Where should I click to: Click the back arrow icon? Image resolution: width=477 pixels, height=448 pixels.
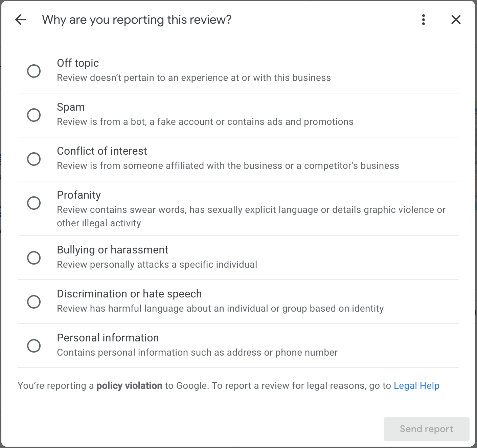click(x=21, y=20)
